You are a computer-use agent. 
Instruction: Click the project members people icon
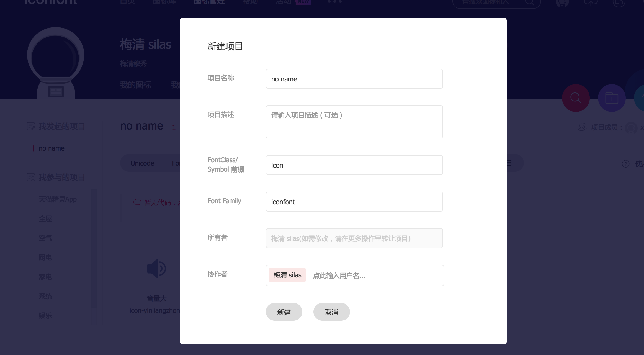pos(582,127)
